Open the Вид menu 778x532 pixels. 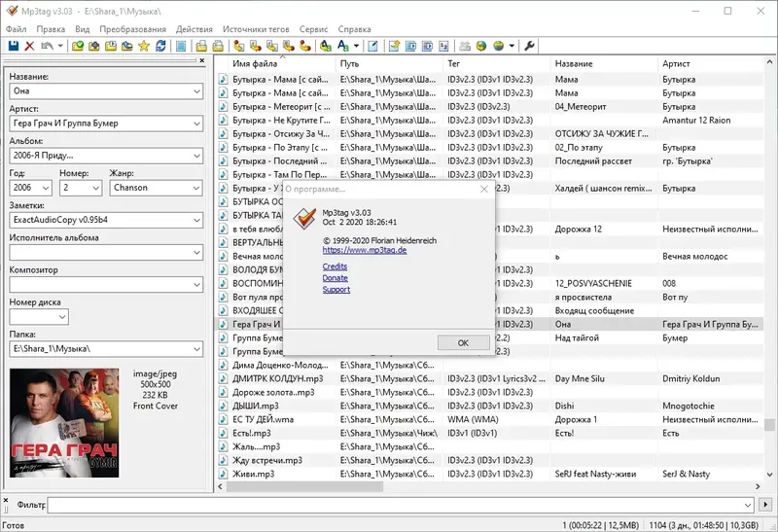[x=83, y=29]
